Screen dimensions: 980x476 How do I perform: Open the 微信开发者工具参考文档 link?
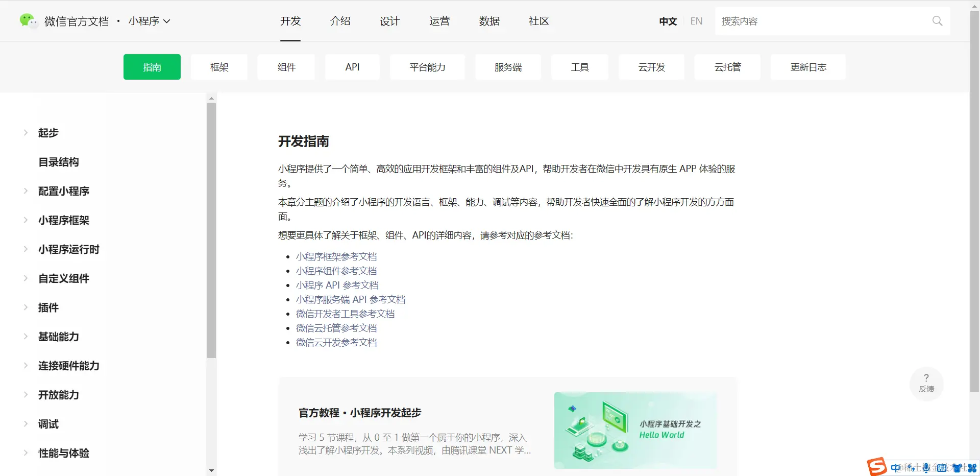(346, 314)
